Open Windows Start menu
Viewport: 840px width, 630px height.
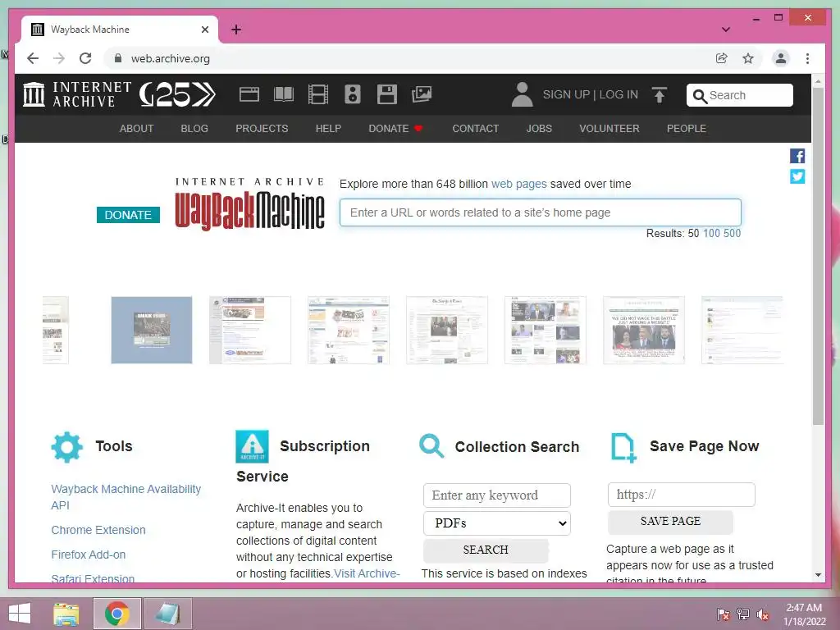pos(20,614)
